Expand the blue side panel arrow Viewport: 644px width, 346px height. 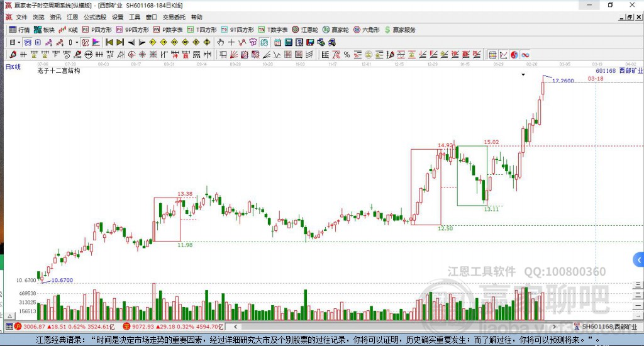pyautogui.click(x=639, y=260)
